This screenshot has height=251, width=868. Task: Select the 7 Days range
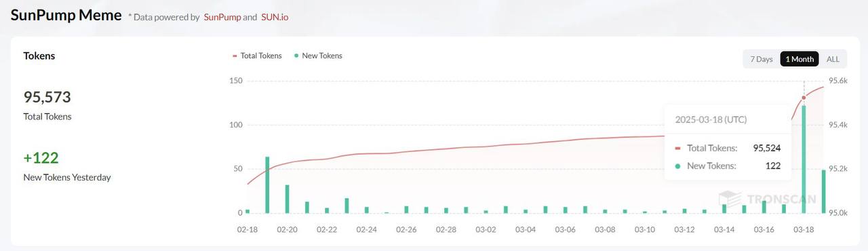(762, 59)
